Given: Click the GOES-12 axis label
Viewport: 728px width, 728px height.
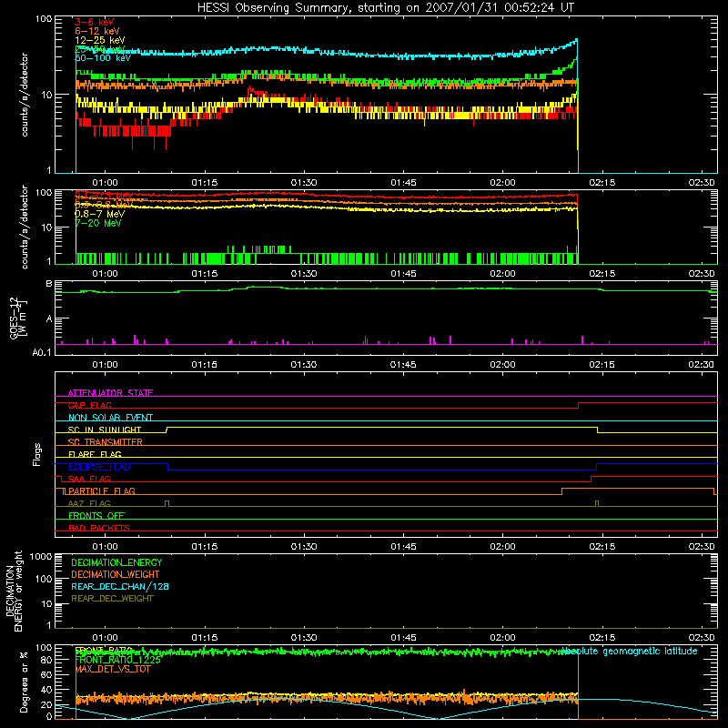Looking at the screenshot, I should click(18, 318).
